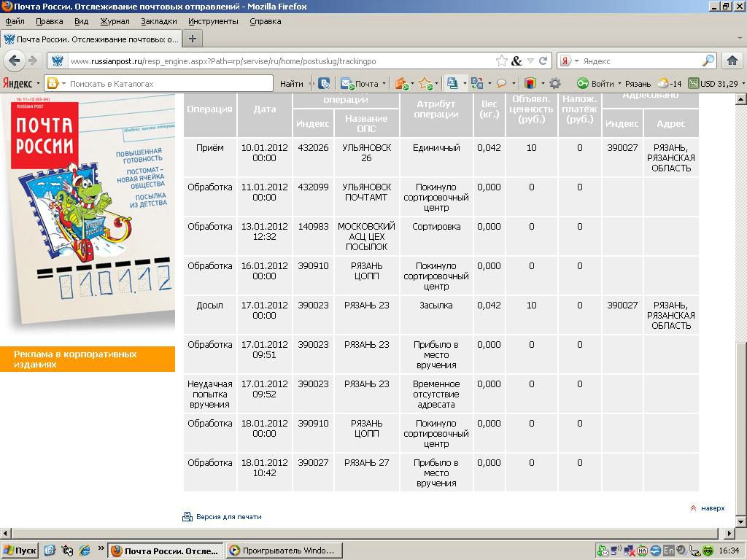Reload the page with the refresh icon

[x=542, y=61]
